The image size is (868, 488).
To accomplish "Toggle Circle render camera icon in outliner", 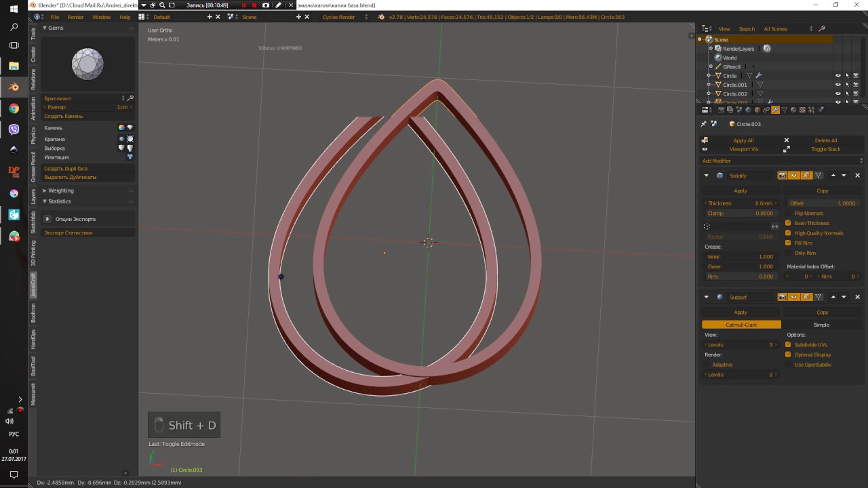I will coord(856,76).
